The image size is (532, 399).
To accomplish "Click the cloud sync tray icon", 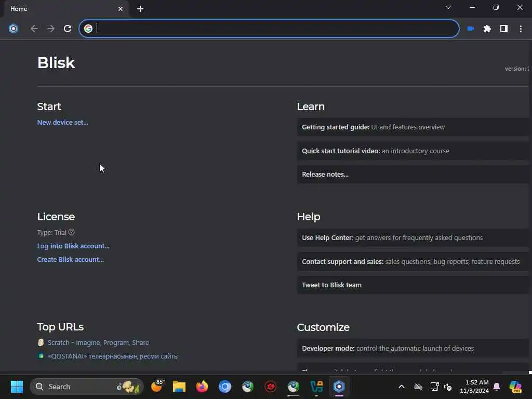I will pos(418,387).
